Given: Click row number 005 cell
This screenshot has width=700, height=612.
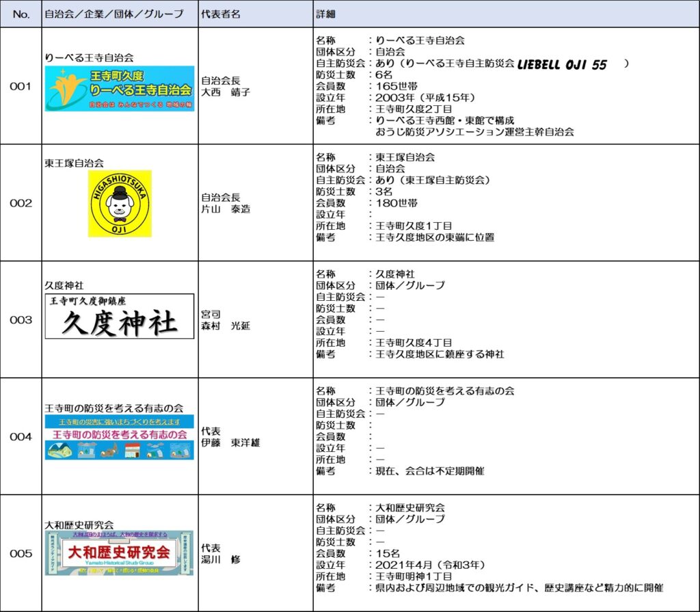Looking at the screenshot, I should point(21,553).
